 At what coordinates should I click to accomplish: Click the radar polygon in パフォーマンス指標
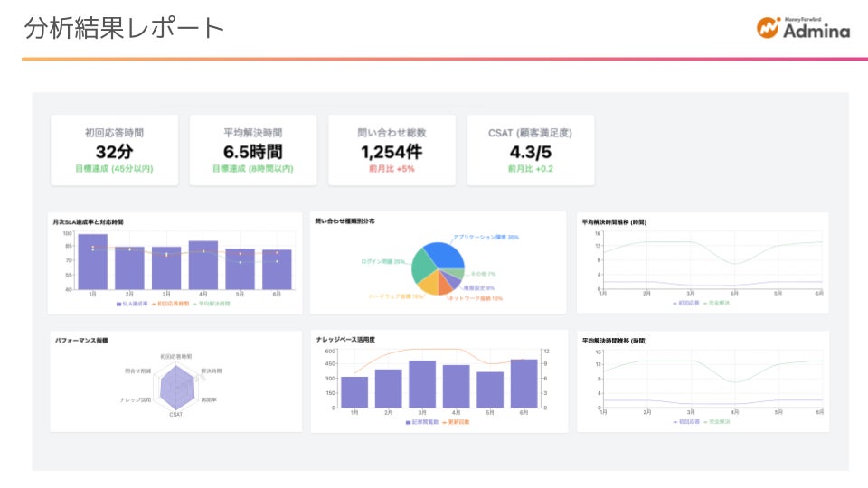coord(176,386)
